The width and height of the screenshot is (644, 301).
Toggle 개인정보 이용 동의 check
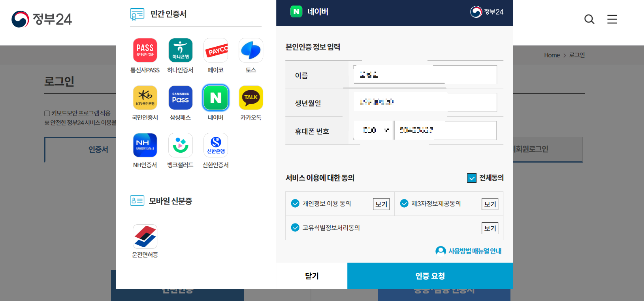click(295, 203)
